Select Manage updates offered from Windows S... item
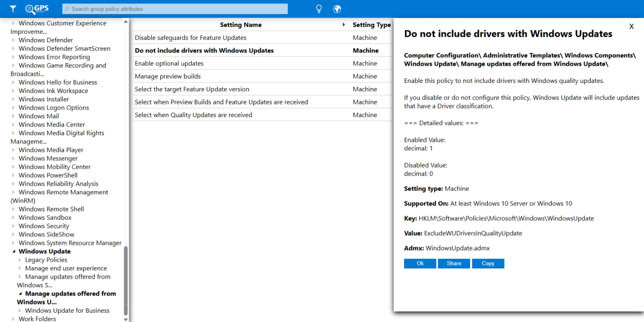Screen dimensions: 644x322 click(x=64, y=281)
